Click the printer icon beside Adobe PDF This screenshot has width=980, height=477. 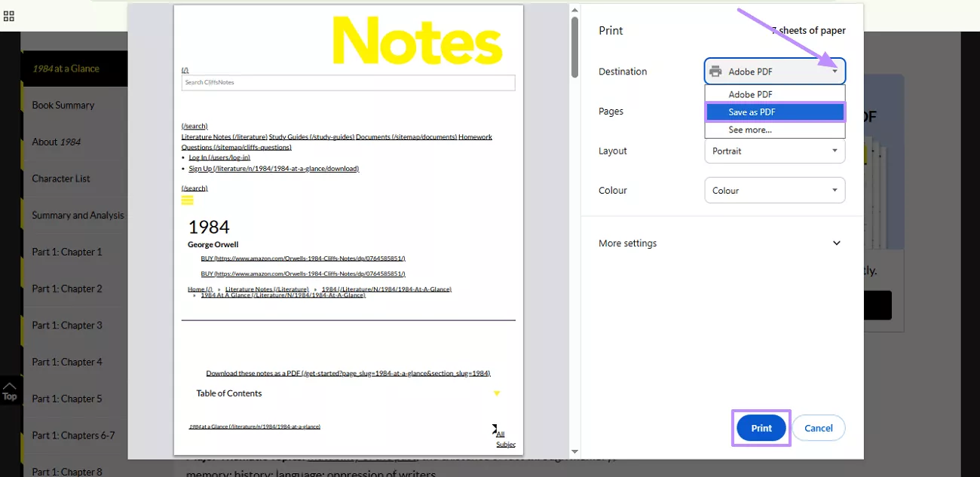coord(715,70)
